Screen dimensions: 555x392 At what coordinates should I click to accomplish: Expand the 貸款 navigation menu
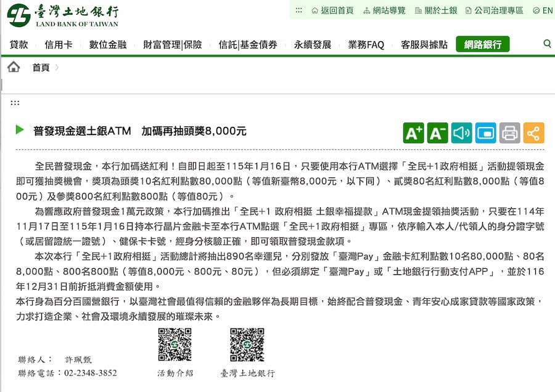pos(18,44)
